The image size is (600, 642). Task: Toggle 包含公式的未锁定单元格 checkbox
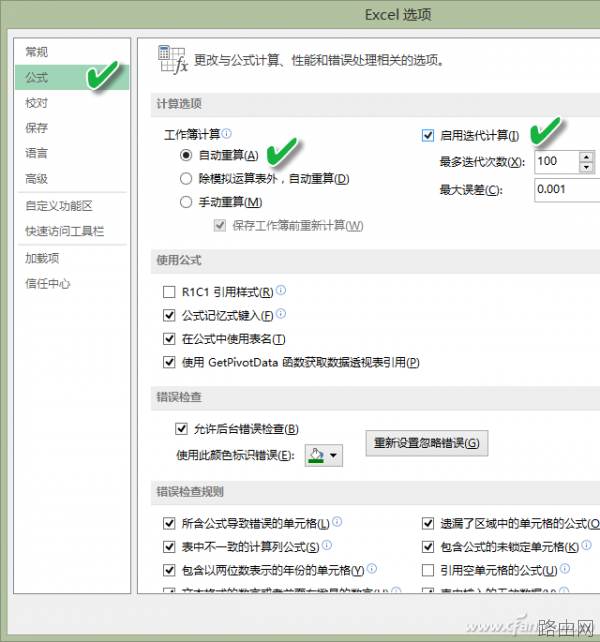pos(428,547)
